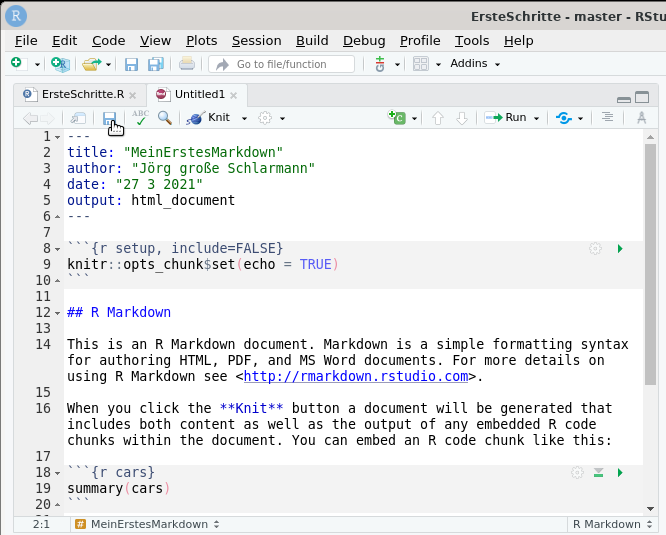This screenshot has height=535, width=666.
Task: Open the Debug menu
Action: pyautogui.click(x=364, y=41)
